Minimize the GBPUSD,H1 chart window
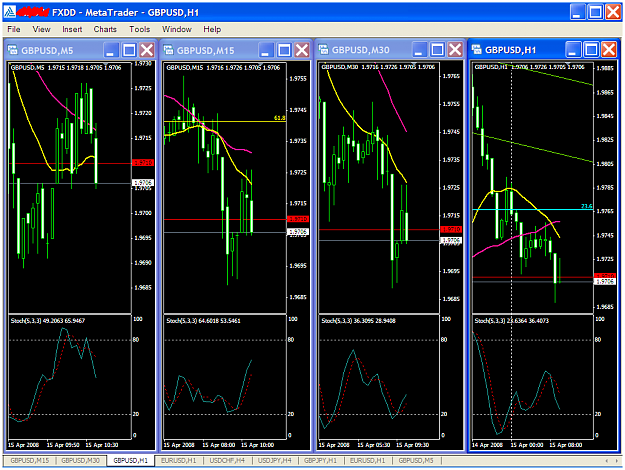The width and height of the screenshot is (625, 470). point(573,50)
